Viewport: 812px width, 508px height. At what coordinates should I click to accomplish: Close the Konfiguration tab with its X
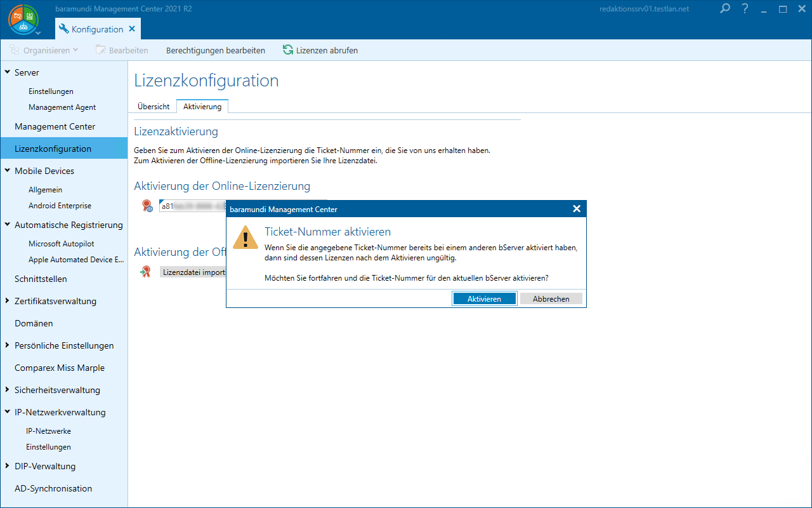(x=132, y=29)
